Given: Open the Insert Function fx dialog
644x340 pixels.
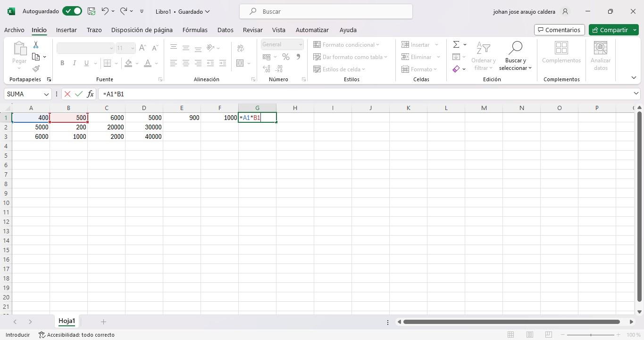Looking at the screenshot, I should 90,94.
